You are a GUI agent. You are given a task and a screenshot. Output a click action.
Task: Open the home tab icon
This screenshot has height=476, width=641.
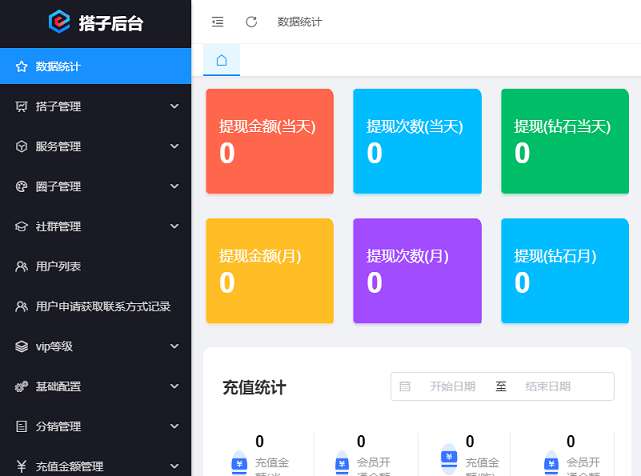click(222, 60)
